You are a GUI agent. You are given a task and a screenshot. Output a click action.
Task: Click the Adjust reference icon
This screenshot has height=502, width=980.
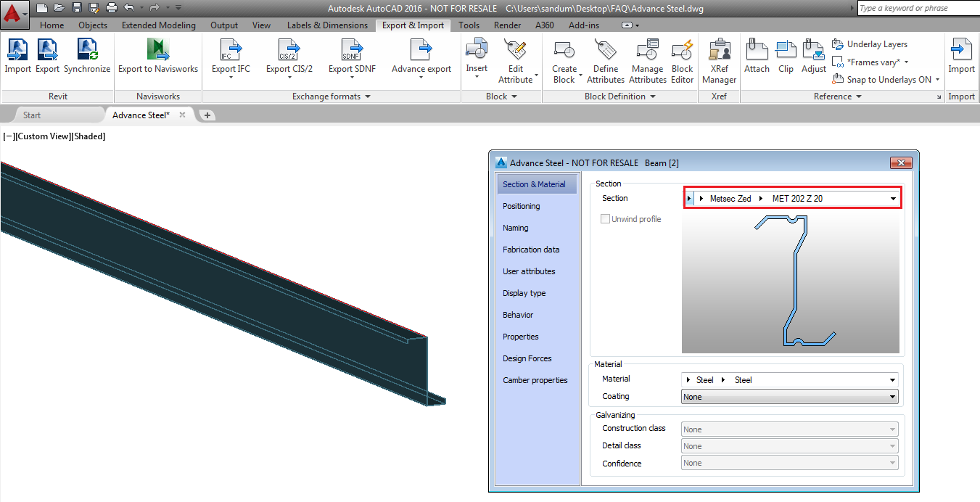[x=814, y=49]
